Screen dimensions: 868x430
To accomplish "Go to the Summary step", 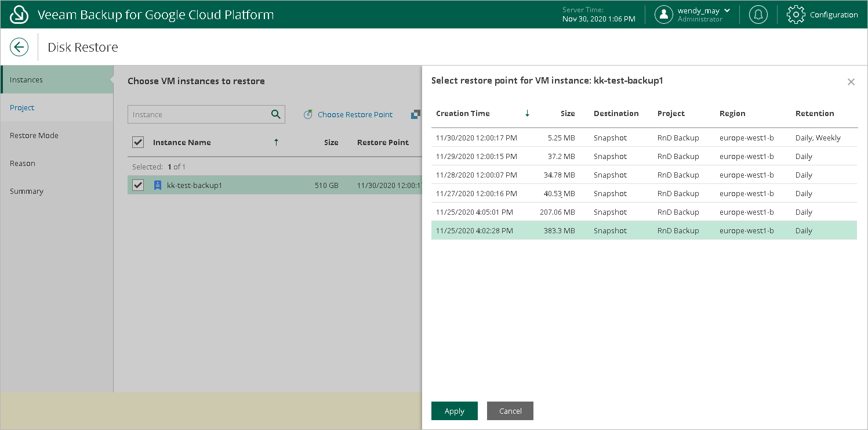I will click(x=57, y=191).
